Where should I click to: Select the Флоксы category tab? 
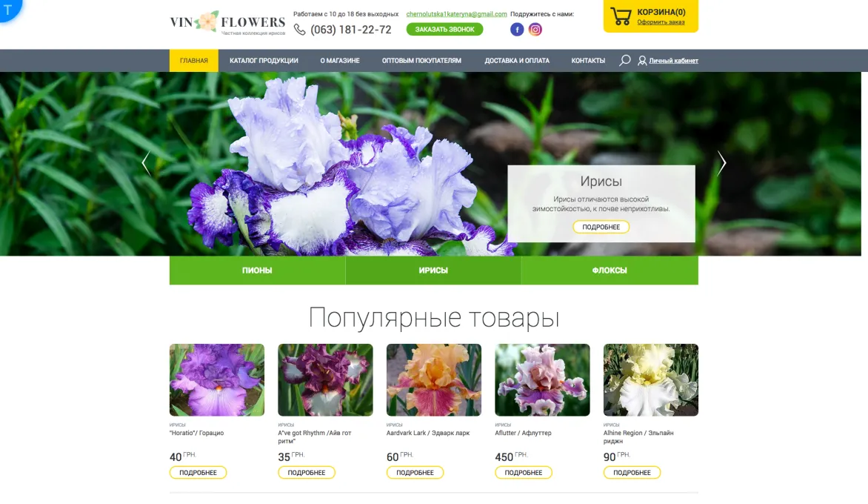click(610, 271)
